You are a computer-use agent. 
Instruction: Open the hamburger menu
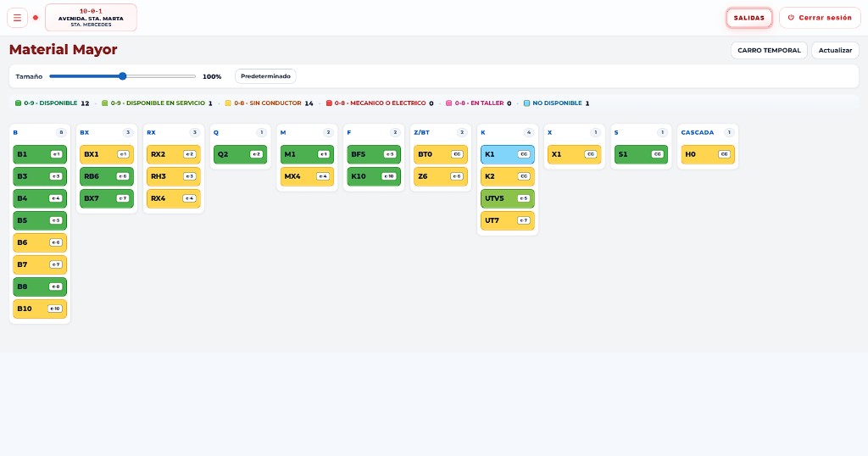point(17,18)
